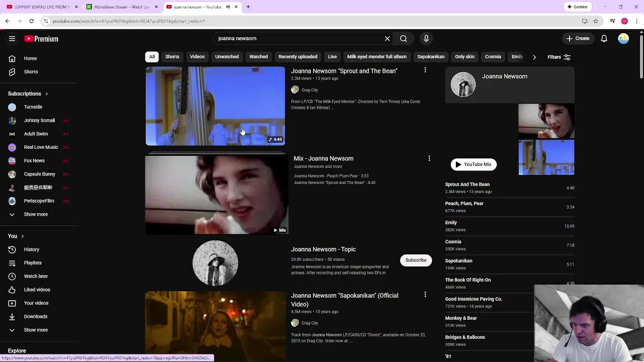Open the Capsule Bunny subscription
The image size is (644, 362).
[x=39, y=174]
